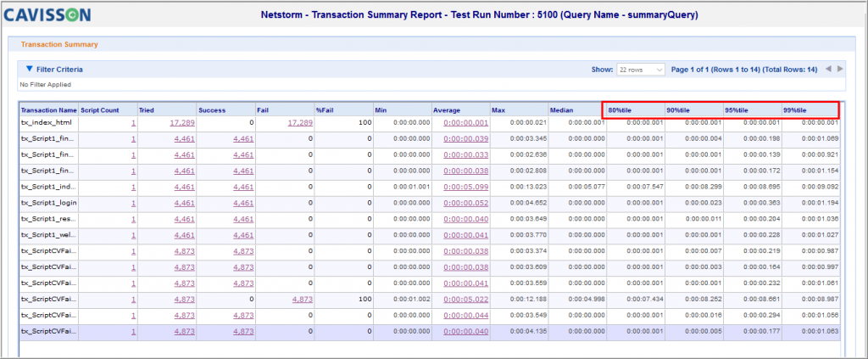The height and width of the screenshot is (359, 868).
Task: Select the tx_Script1_login transaction name
Action: point(48,204)
